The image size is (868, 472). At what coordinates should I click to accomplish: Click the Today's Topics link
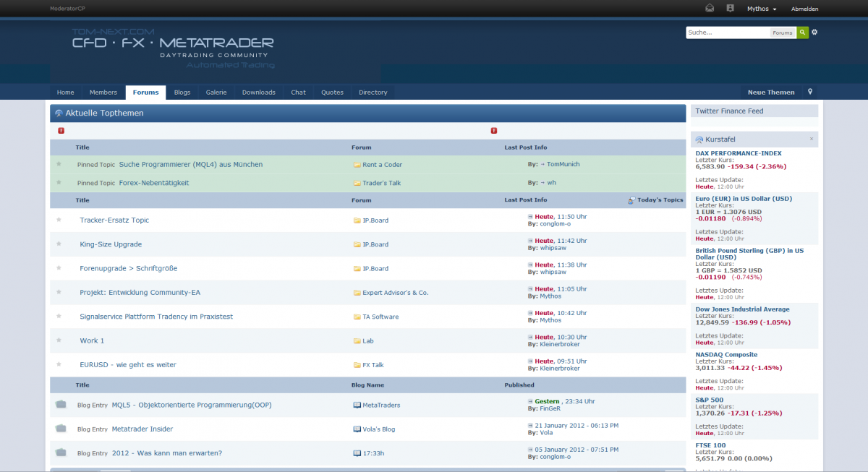[660, 199]
